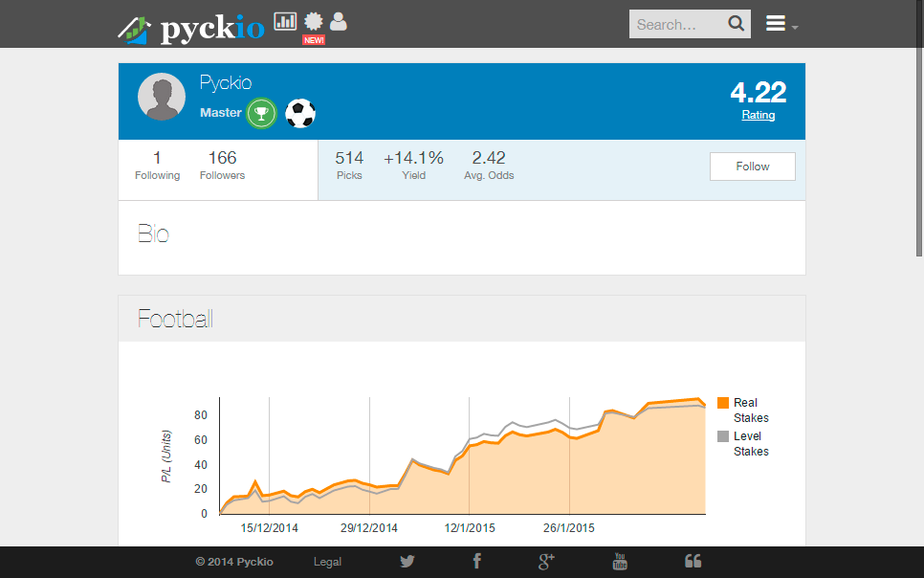The height and width of the screenshot is (578, 924).
Task: Open the Twitter icon in footer
Action: 407,561
